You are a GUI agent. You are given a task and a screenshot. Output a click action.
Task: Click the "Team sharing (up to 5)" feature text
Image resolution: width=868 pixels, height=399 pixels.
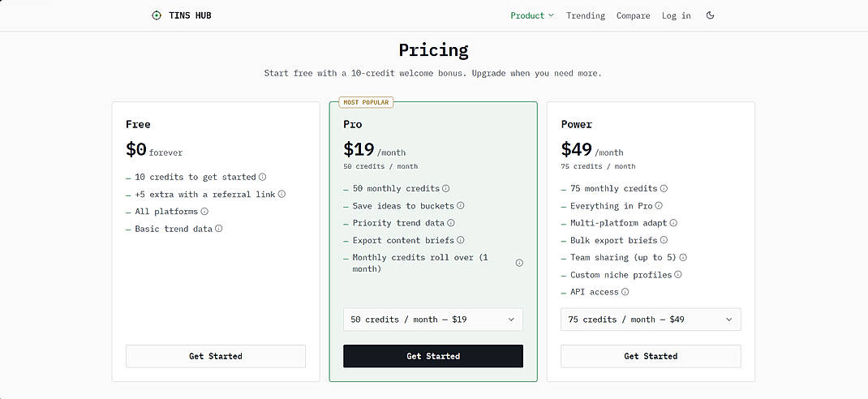[623, 257]
